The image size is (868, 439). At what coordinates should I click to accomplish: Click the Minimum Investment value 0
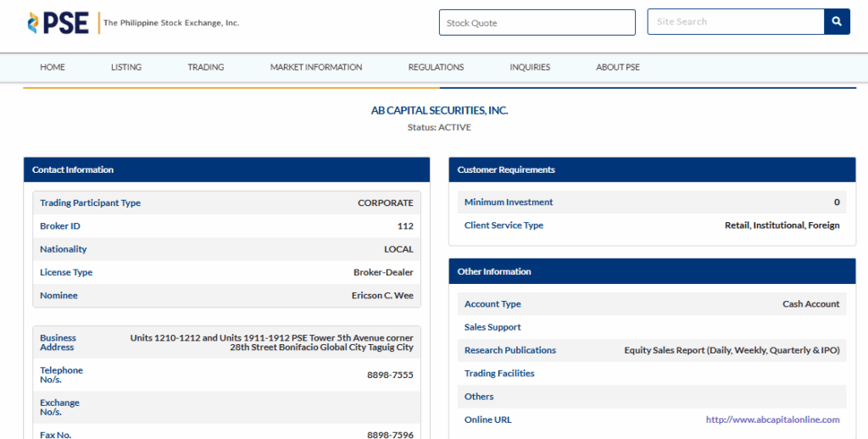(x=837, y=202)
